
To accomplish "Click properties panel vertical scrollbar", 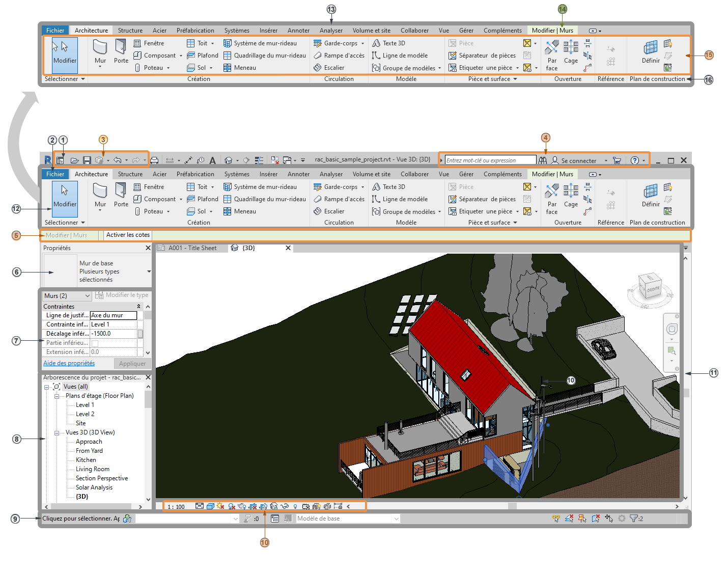I will [148, 329].
